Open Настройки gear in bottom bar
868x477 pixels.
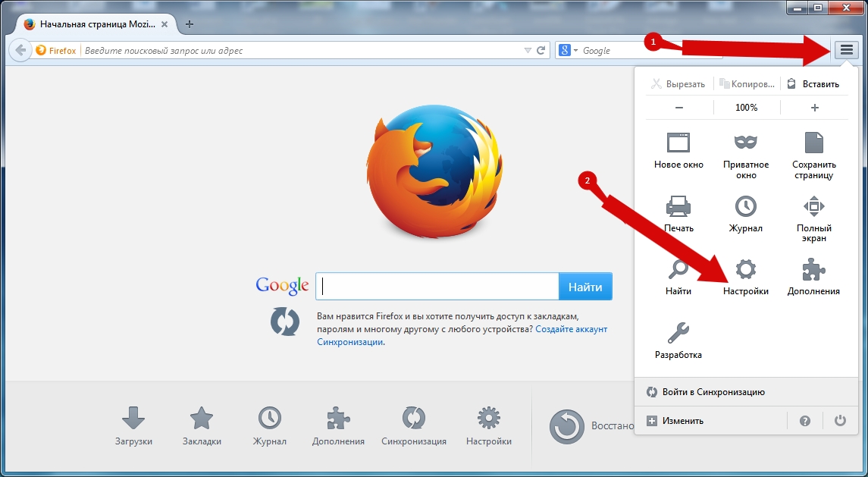489,425
